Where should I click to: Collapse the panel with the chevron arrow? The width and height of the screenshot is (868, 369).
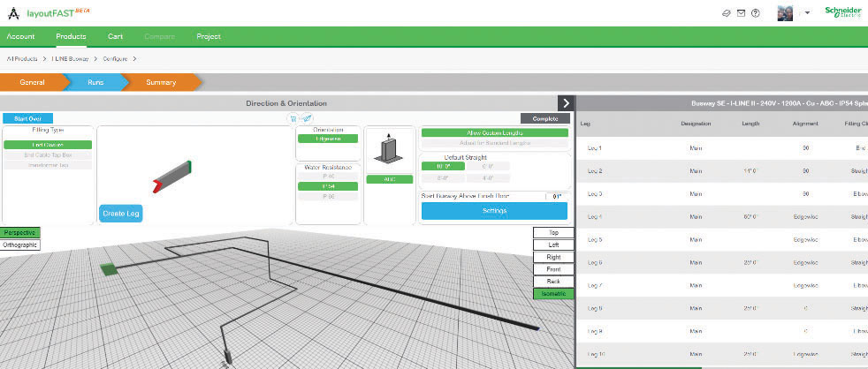pos(565,103)
